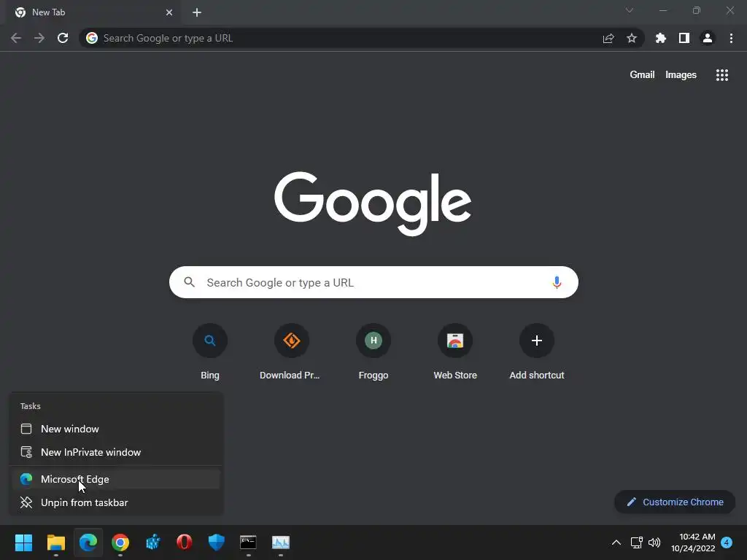Screen dimensions: 747x560
Task: Focus the Google search box
Action: (x=373, y=282)
